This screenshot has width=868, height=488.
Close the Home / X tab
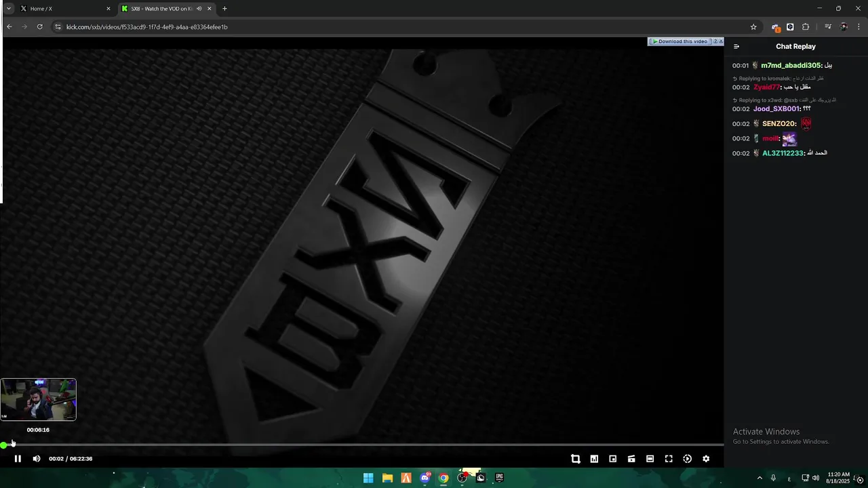(108, 9)
